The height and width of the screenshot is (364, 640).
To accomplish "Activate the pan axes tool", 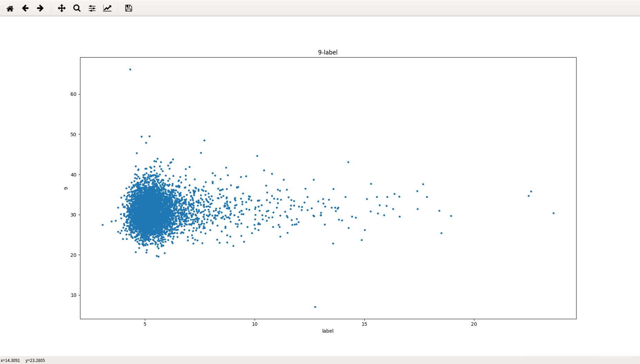I will (62, 8).
